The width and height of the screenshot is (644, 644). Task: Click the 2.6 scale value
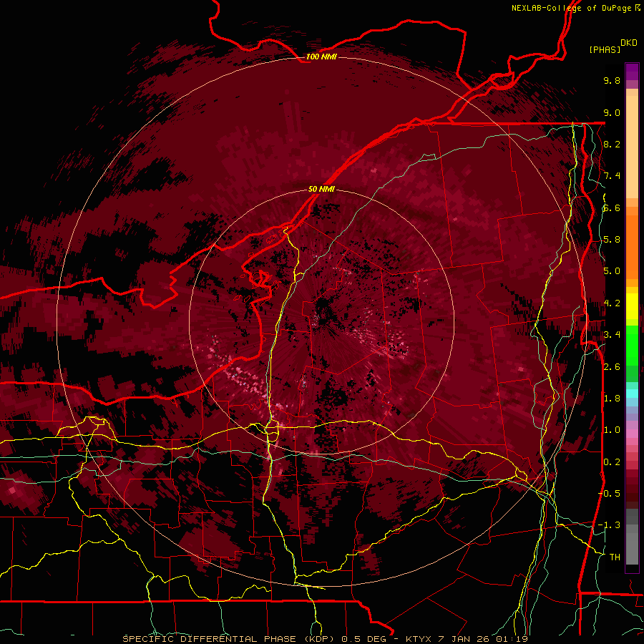tap(612, 366)
